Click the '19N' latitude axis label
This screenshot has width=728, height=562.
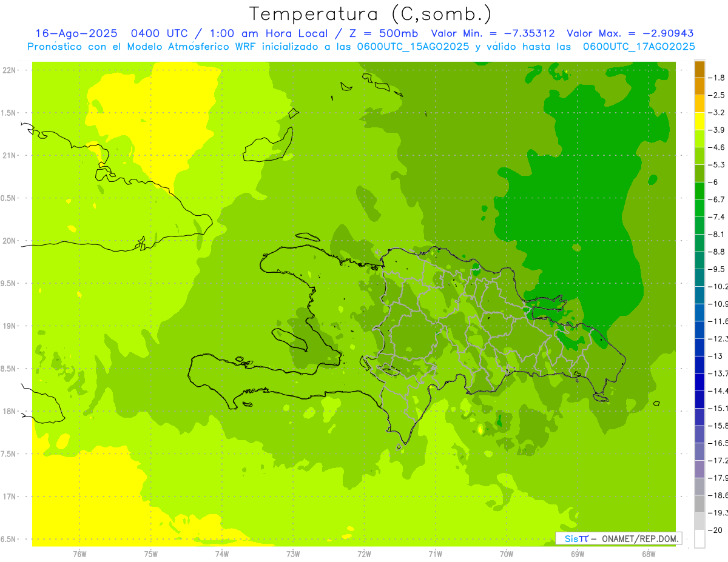pos(9,326)
